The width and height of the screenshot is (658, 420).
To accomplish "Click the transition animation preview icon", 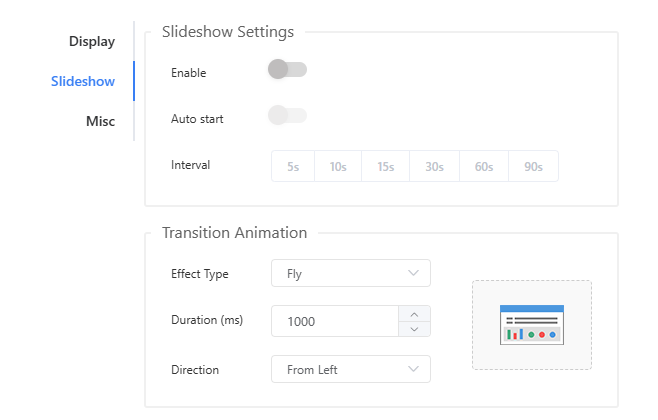I will [x=531, y=324].
